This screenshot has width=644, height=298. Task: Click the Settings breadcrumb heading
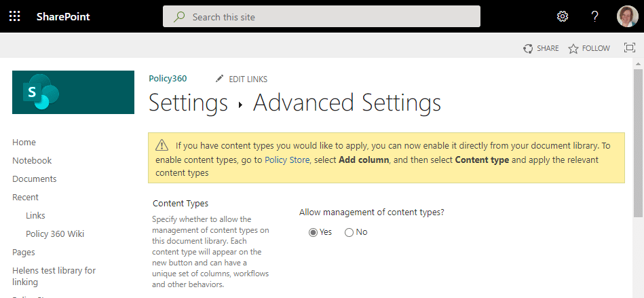click(188, 103)
